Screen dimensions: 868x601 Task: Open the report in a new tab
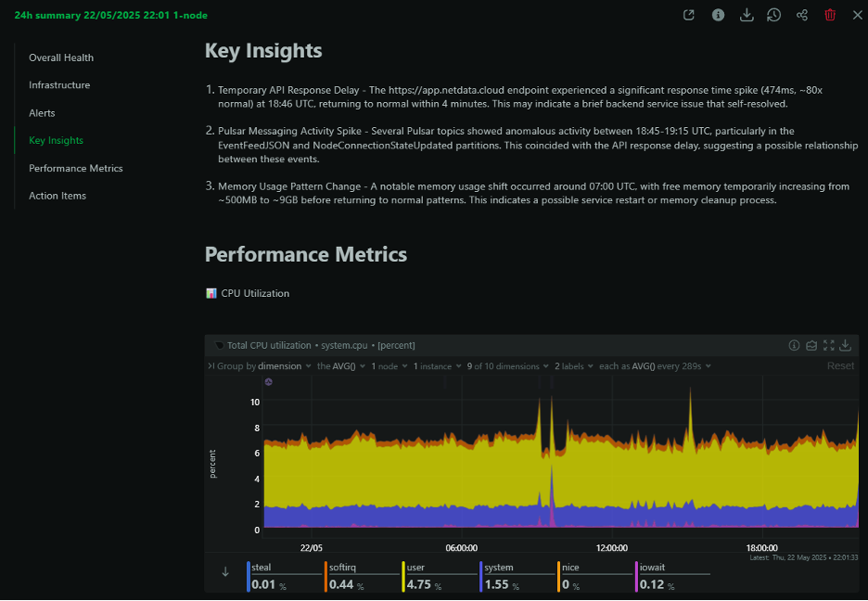(x=688, y=15)
